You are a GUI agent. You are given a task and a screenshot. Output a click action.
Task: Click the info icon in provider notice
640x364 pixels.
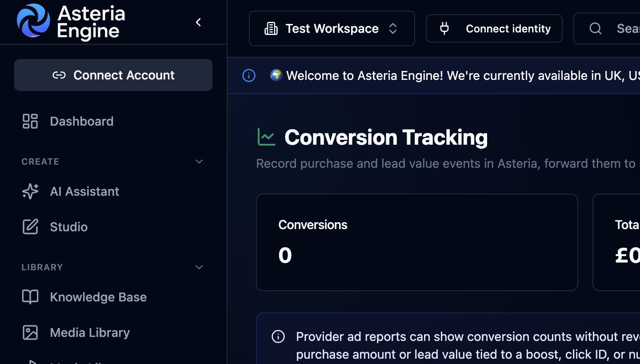278,336
